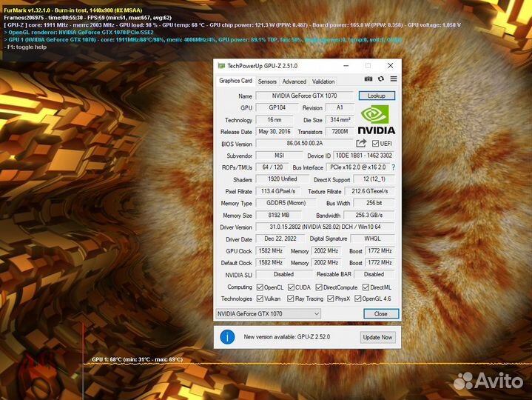Switch to the Advanced tab

click(294, 81)
